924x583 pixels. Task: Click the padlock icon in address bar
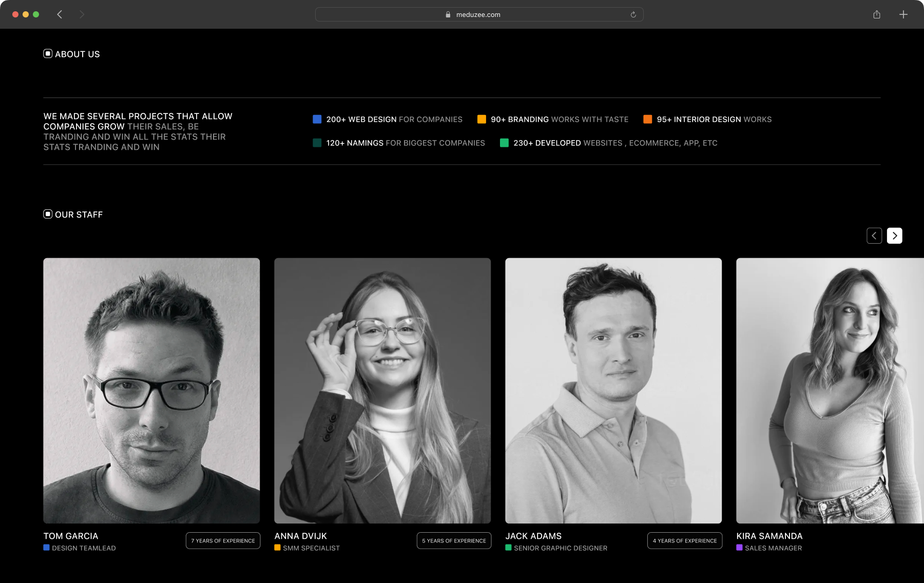pyautogui.click(x=448, y=14)
